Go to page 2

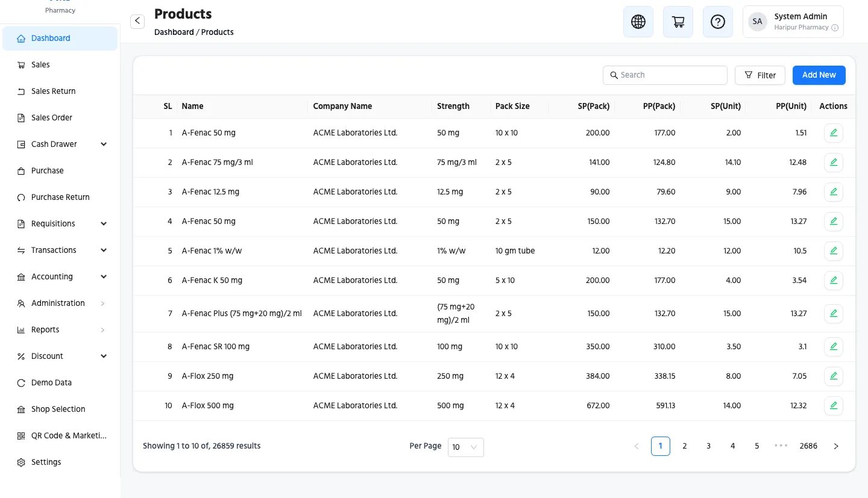click(685, 446)
